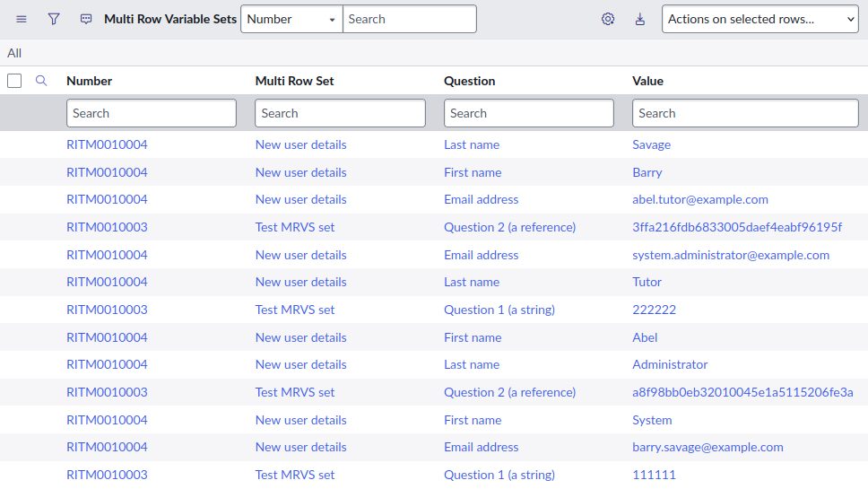This screenshot has width=868, height=489.
Task: Sort by Question column header
Action: (470, 81)
